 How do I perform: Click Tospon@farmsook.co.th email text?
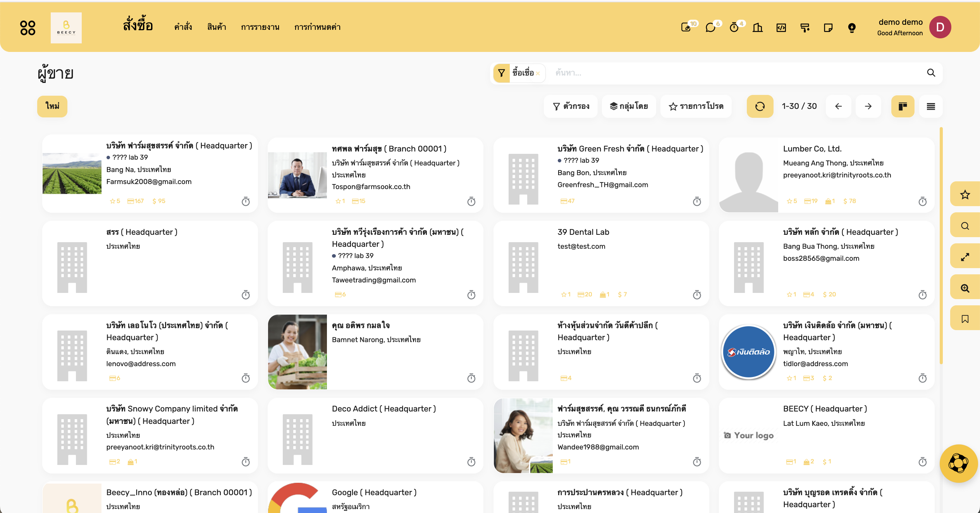pyautogui.click(x=371, y=187)
